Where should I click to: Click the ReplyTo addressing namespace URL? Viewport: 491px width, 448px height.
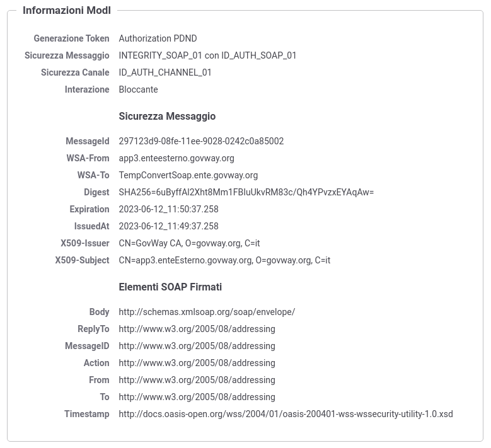coord(197,329)
